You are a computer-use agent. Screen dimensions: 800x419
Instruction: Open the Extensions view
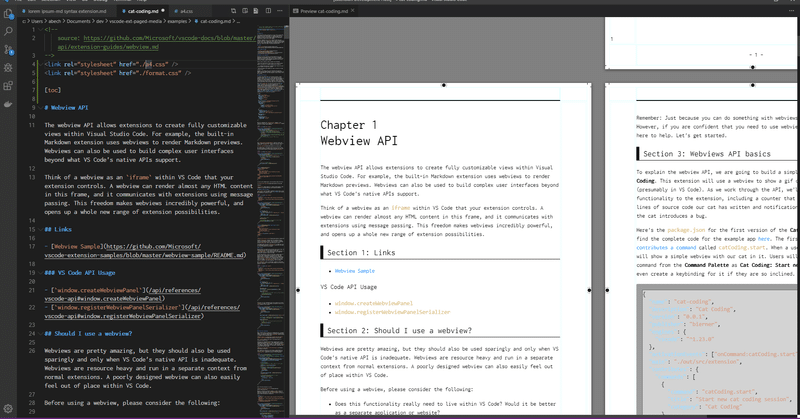(x=8, y=86)
